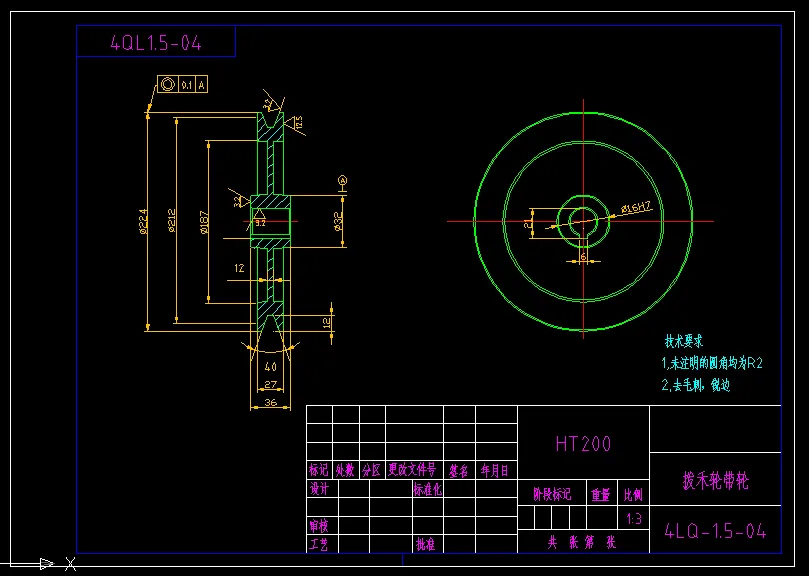809x576 pixels.
Task: Click the 比例 title block label
Action: 633,495
